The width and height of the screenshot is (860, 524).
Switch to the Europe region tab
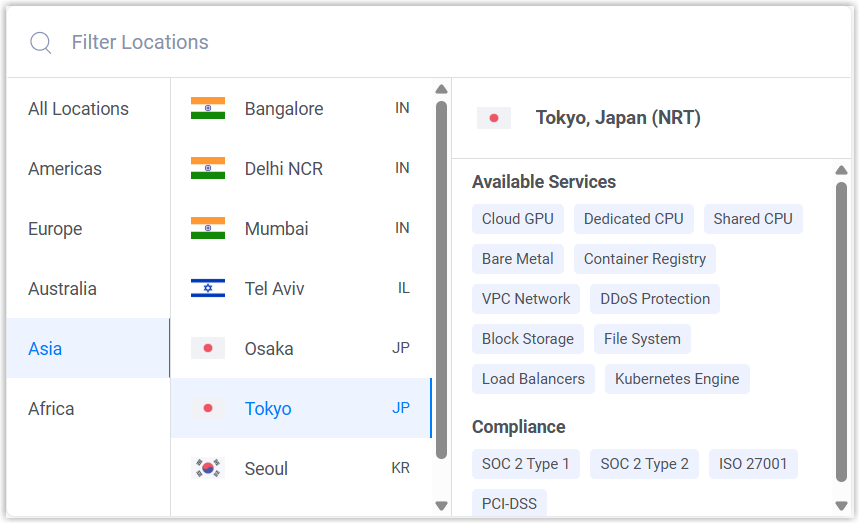[55, 229]
